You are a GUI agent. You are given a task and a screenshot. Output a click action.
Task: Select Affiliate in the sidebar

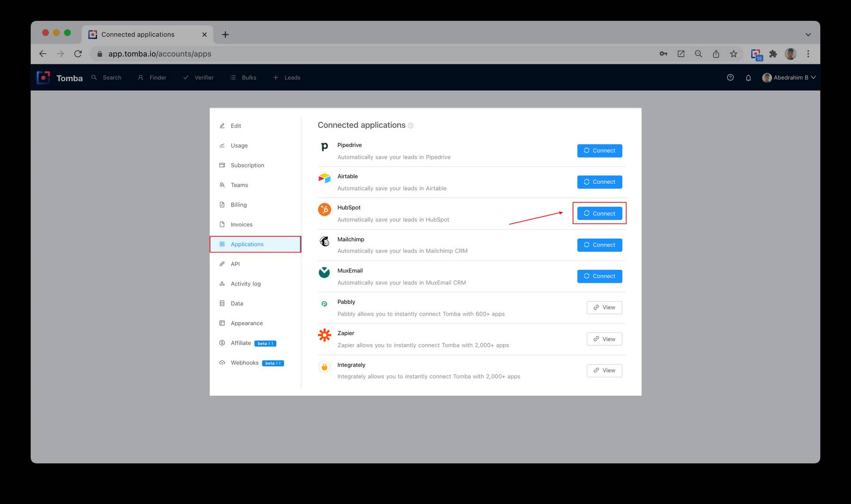[255, 343]
